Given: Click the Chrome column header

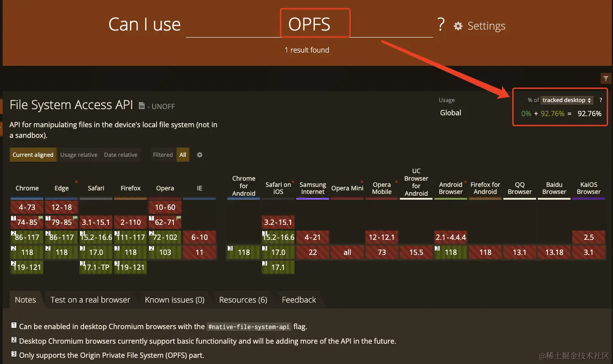Looking at the screenshot, I should (x=27, y=188).
